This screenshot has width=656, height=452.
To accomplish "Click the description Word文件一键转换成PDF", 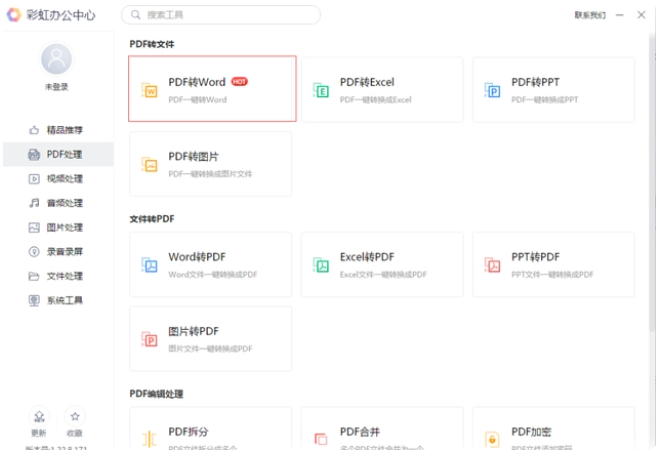I will (213, 275).
